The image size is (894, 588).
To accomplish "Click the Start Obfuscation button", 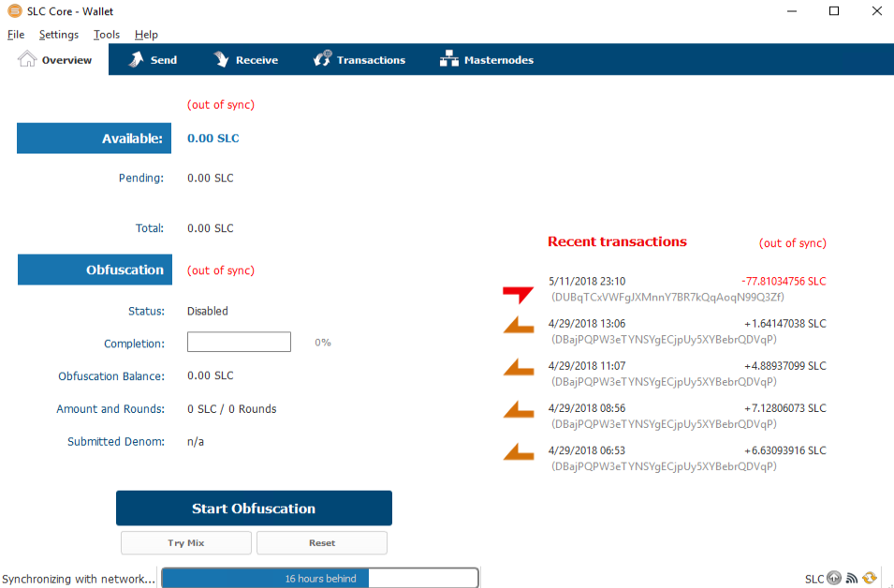I will click(254, 508).
